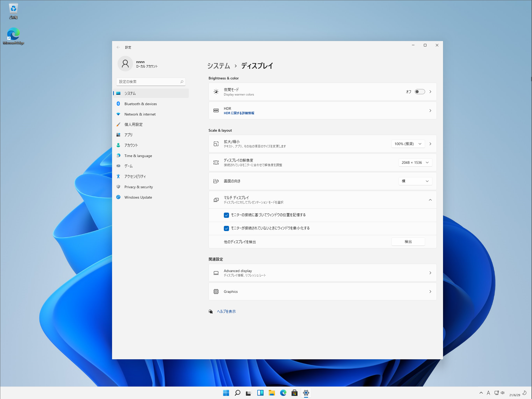The height and width of the screenshot is (399, 532).
Task: Click the IME input mode A indicator
Action: pos(488,393)
